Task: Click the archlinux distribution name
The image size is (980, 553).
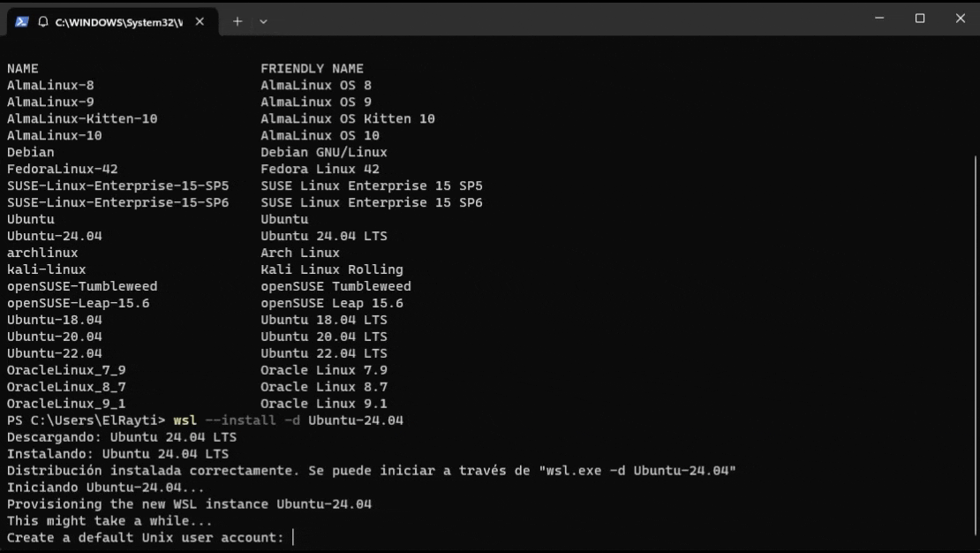Action: (x=42, y=253)
